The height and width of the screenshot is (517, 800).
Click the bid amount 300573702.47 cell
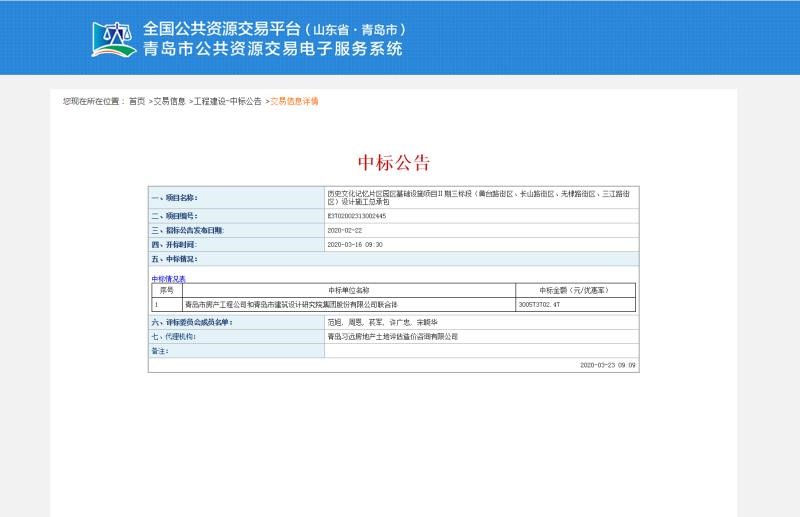[x=547, y=303]
